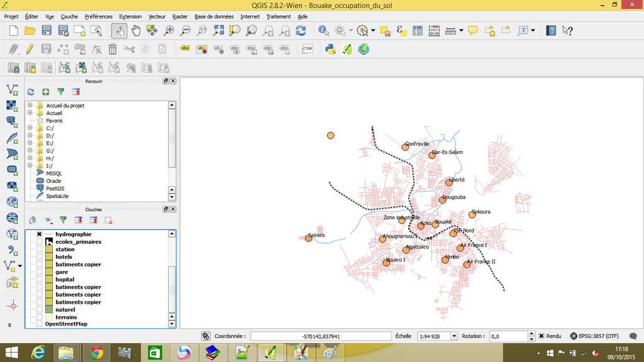The width and height of the screenshot is (644, 362).
Task: Toggle visibility of terrains layer
Action: (x=39, y=317)
